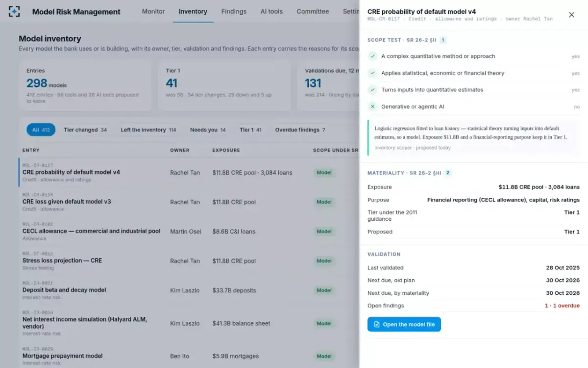Sort by the OWNER column header

coord(179,150)
